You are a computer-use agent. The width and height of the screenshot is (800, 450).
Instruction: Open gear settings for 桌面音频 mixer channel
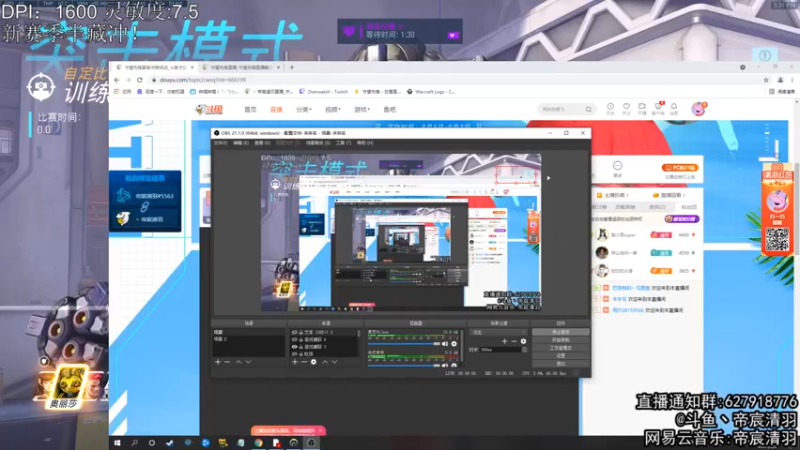click(454, 365)
